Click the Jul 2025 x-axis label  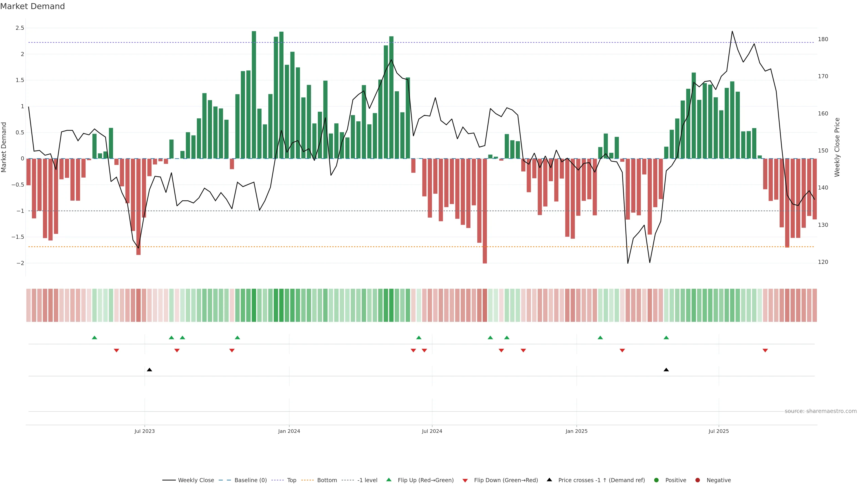pos(718,431)
